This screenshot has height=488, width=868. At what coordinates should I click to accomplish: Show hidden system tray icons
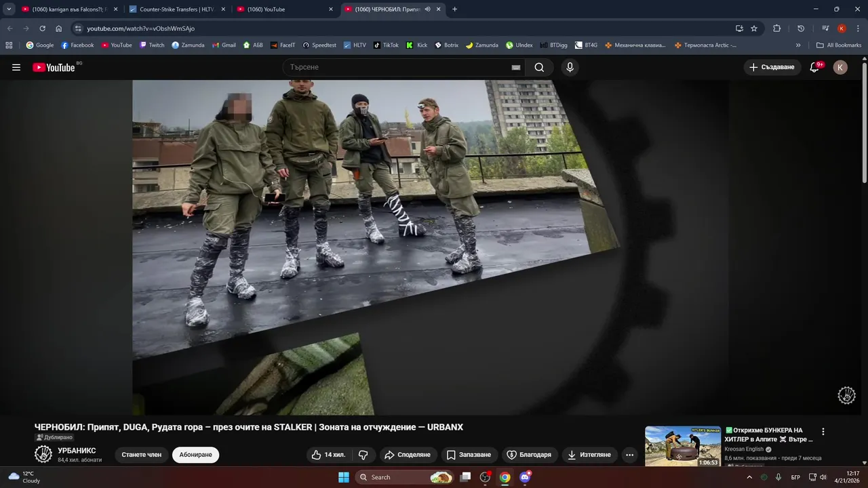click(750, 477)
